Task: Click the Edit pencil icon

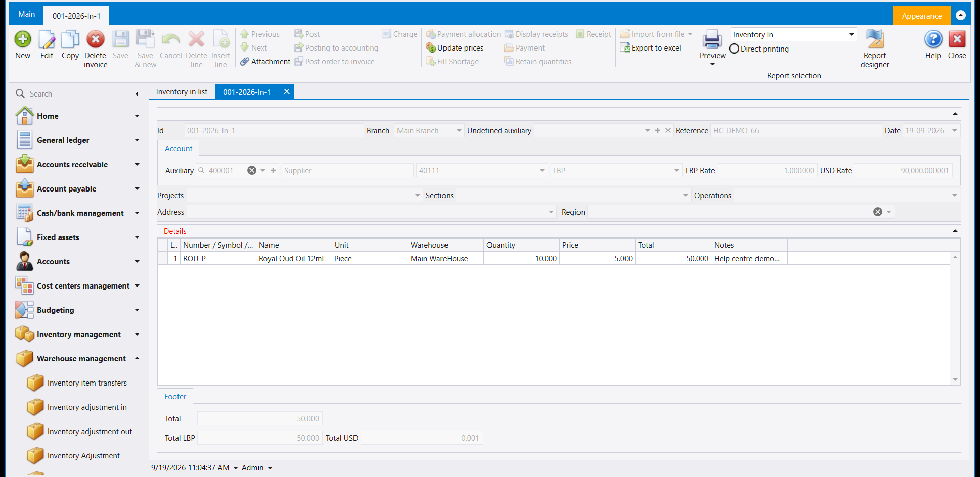Action: point(47,39)
